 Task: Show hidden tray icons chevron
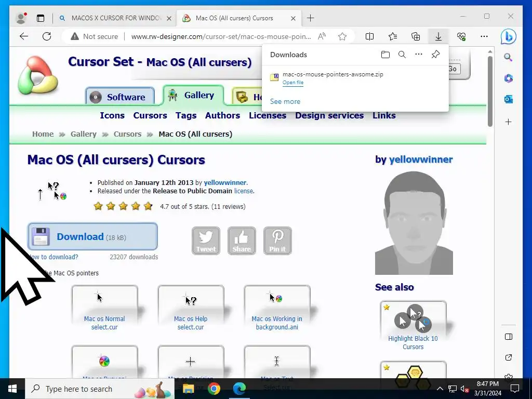[440, 389]
